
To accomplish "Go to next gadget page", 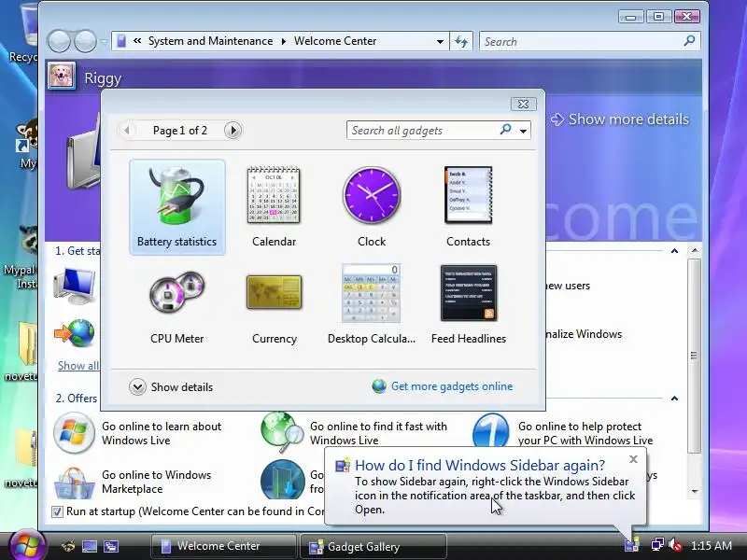I will point(233,131).
